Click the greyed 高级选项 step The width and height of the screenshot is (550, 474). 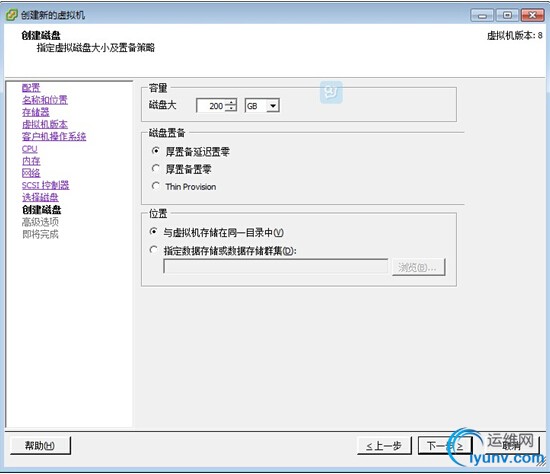click(x=40, y=222)
